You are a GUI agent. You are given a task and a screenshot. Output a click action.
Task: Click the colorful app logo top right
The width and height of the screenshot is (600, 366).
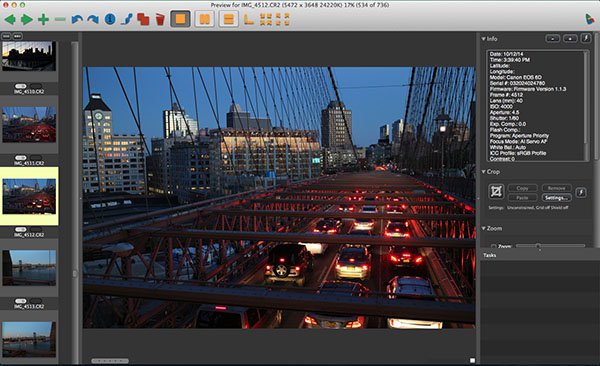(590, 19)
